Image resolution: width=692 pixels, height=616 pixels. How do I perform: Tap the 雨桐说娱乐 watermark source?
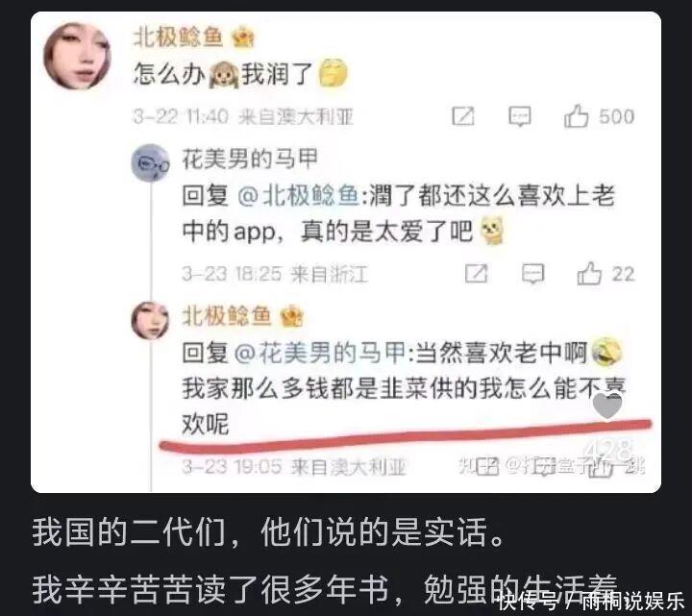pos(632,602)
